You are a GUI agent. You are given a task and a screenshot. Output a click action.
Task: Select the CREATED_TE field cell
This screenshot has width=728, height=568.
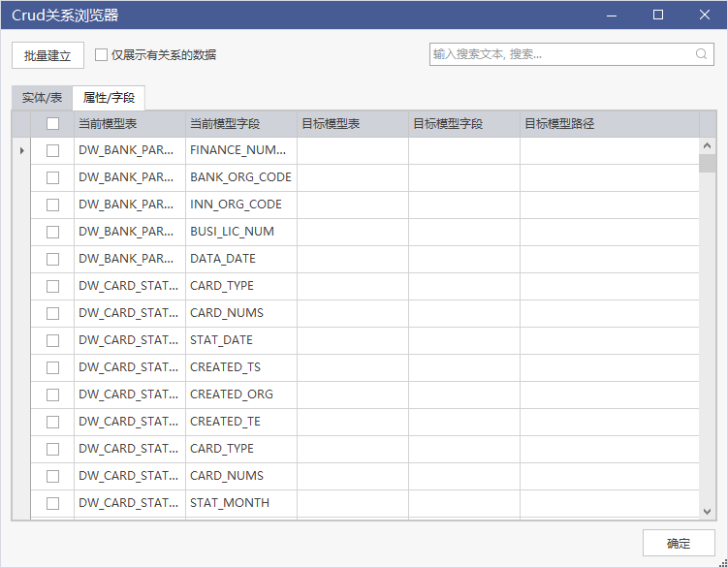(x=241, y=422)
